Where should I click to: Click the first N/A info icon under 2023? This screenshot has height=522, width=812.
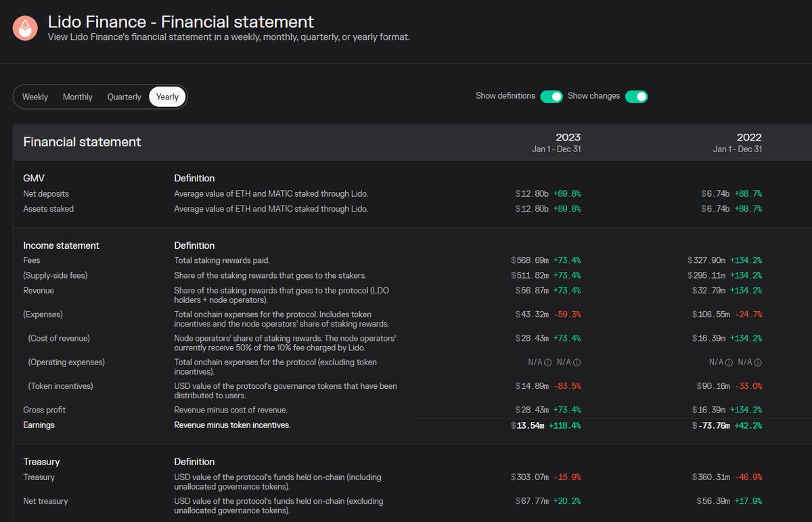point(548,362)
